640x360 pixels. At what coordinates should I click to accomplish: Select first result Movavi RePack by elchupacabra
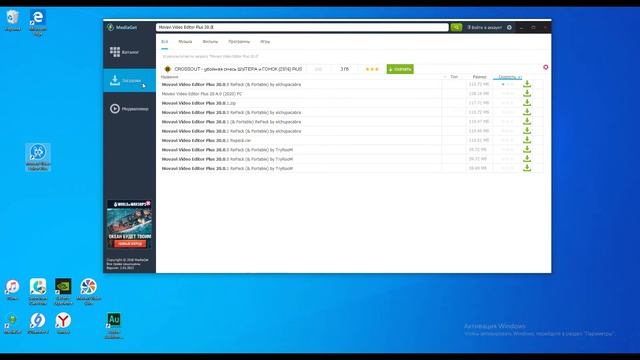click(x=231, y=84)
